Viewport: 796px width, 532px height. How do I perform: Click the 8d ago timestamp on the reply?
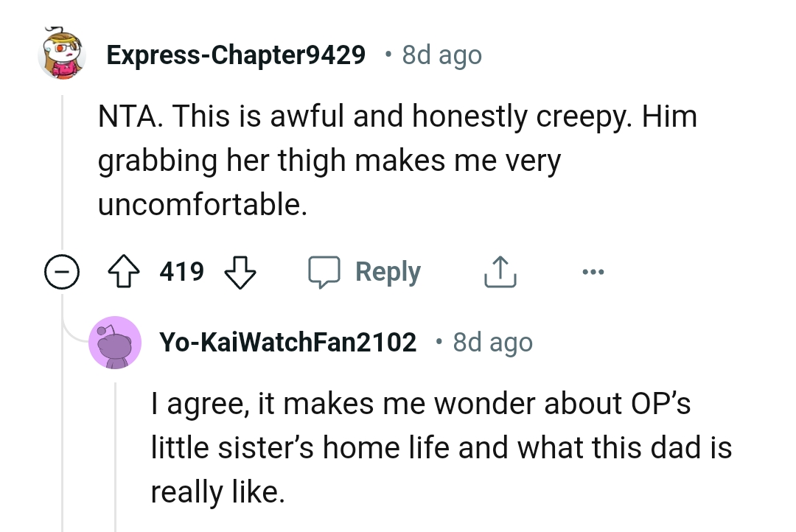pos(491,341)
